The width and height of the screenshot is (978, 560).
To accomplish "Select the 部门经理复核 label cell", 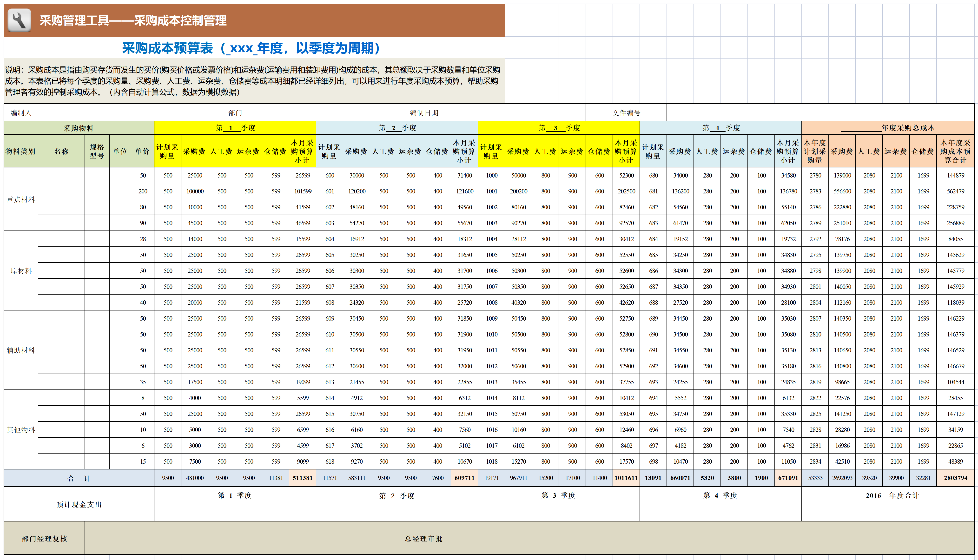I will [x=44, y=539].
